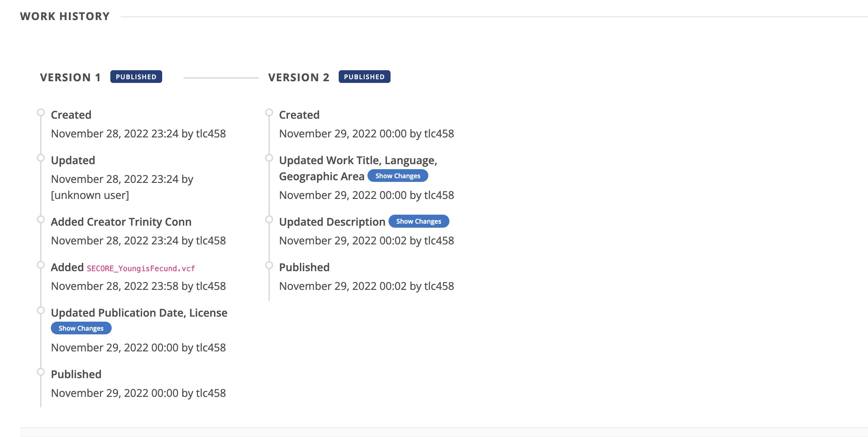868x437 pixels.
Task: Click the WORK HISTORY section title
Action: 64,15
